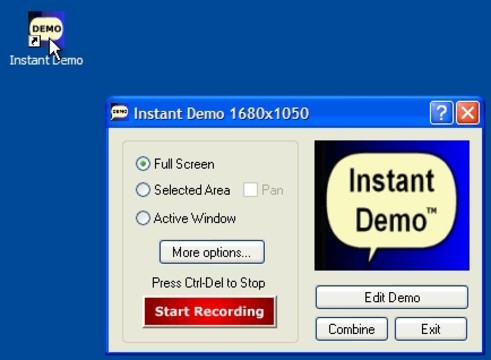
Task: Click the 'Instant Demo' label under the desktop icon
Action: (x=46, y=60)
